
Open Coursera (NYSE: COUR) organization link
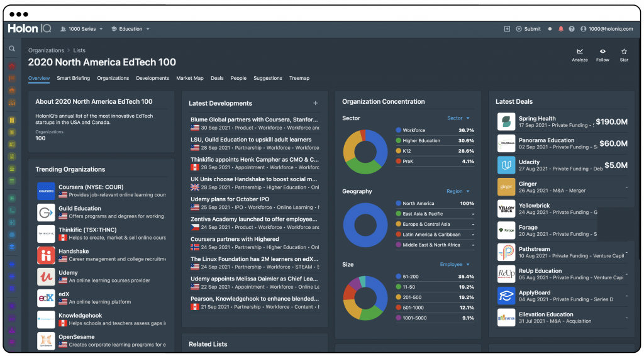click(91, 187)
